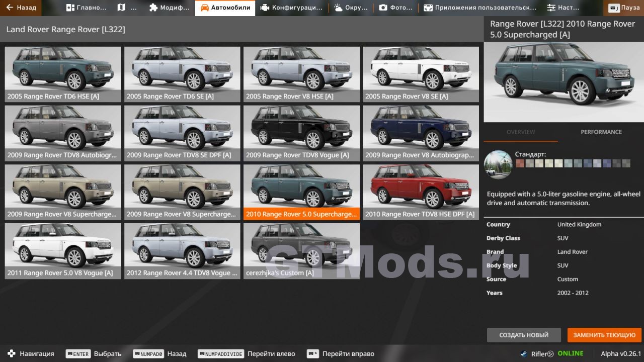Open the Приложения пользовательск... tab
This screenshot has width=644, height=362.
(x=479, y=8)
